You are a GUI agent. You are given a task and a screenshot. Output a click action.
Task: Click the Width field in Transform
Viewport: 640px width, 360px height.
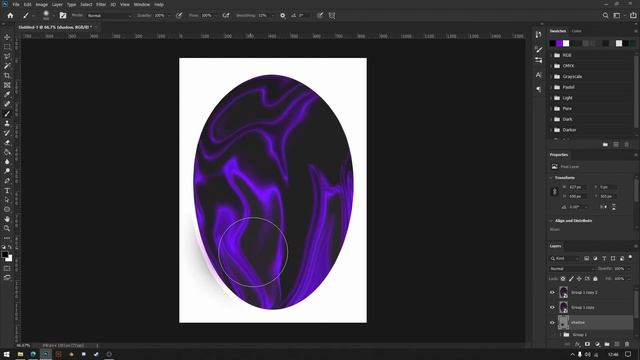coord(577,187)
